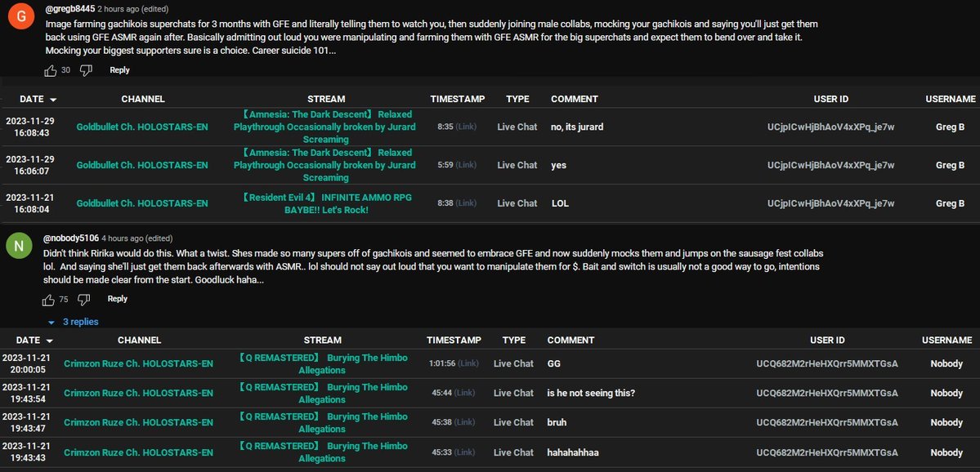
Task: Open the orange G avatar profile
Action: pos(20,17)
